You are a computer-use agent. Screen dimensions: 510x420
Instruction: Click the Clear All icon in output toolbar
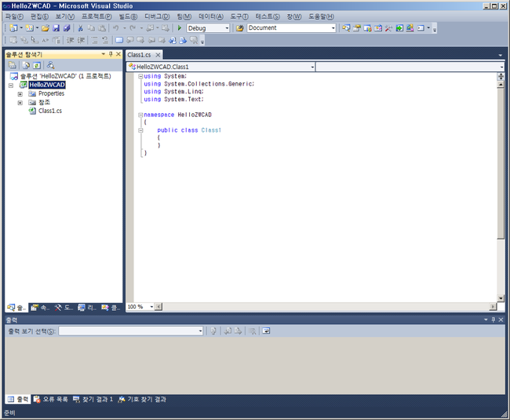253,331
